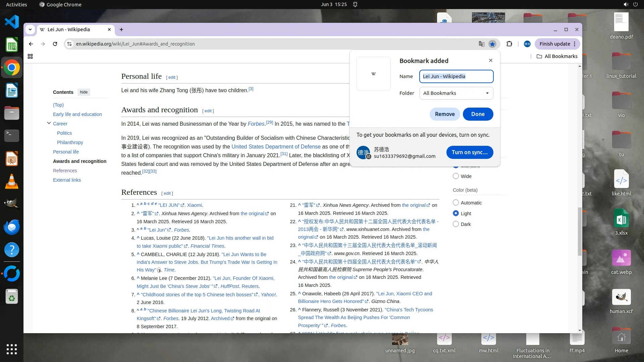Go back with the back arrow
Image resolution: width=644 pixels, height=362 pixels.
(x=31, y=44)
